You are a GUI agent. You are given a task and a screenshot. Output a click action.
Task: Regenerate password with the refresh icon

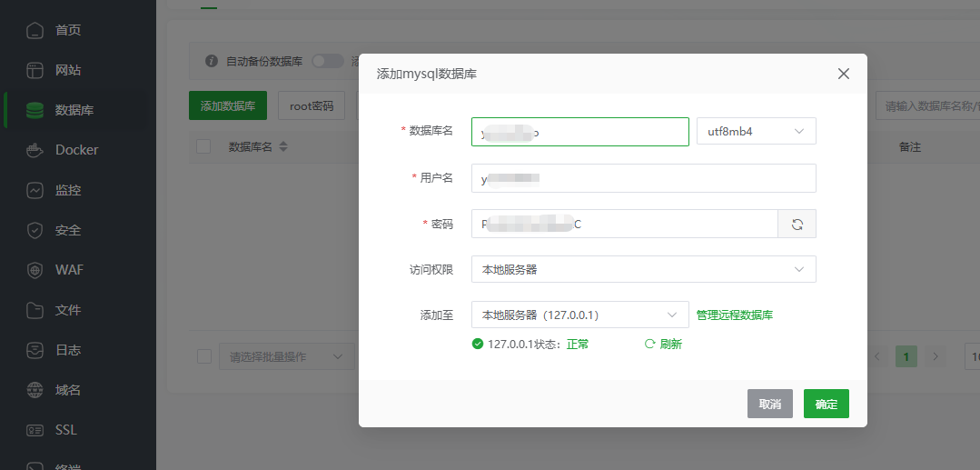[x=797, y=224]
